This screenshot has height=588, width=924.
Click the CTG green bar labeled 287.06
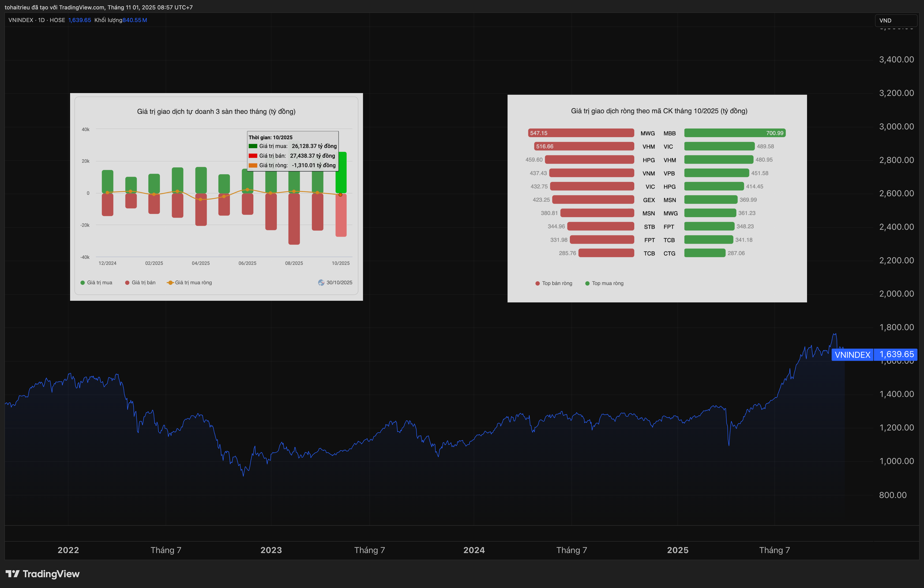pyautogui.click(x=705, y=253)
